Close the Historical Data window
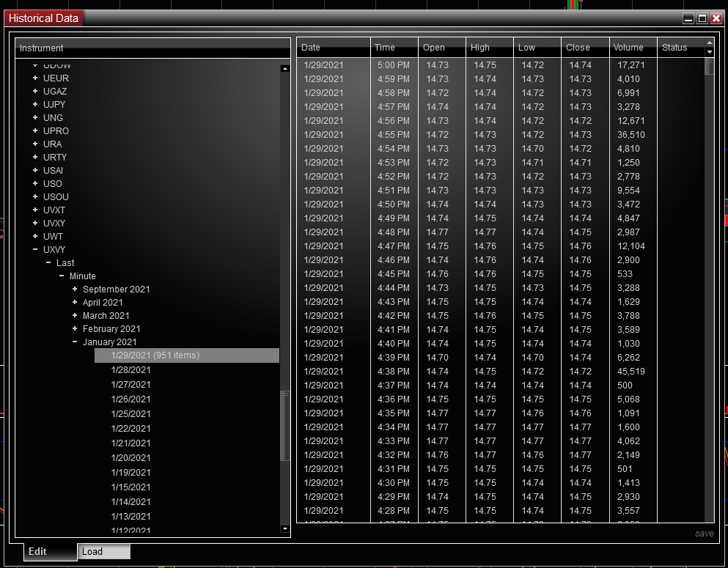Screen dimensions: 728x568 [x=716, y=18]
